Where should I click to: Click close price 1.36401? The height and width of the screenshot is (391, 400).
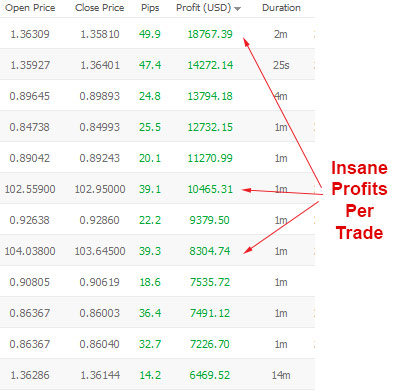100,65
